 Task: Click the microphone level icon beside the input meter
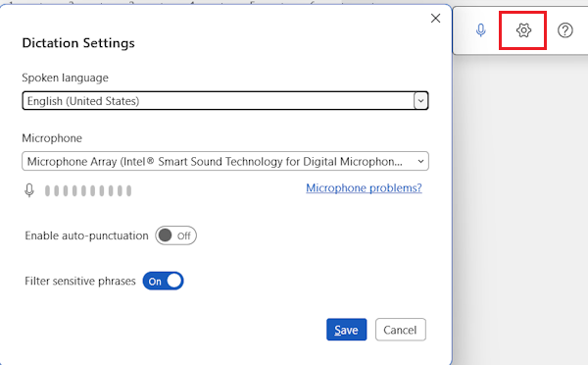coord(29,190)
